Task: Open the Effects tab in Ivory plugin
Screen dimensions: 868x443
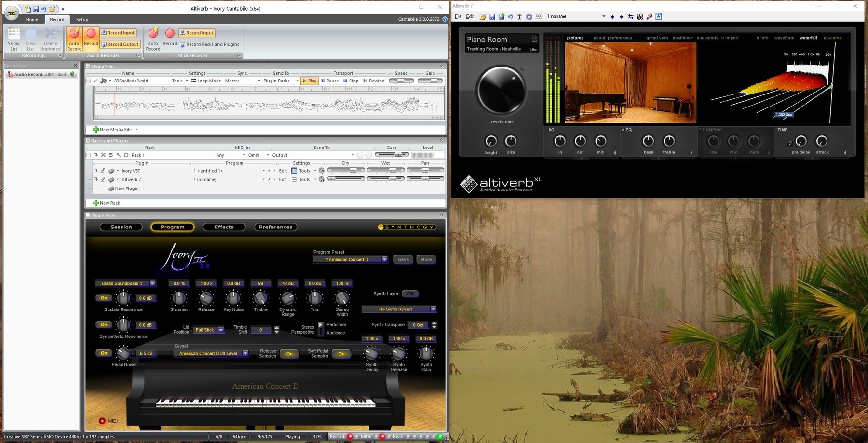Action: [x=224, y=227]
